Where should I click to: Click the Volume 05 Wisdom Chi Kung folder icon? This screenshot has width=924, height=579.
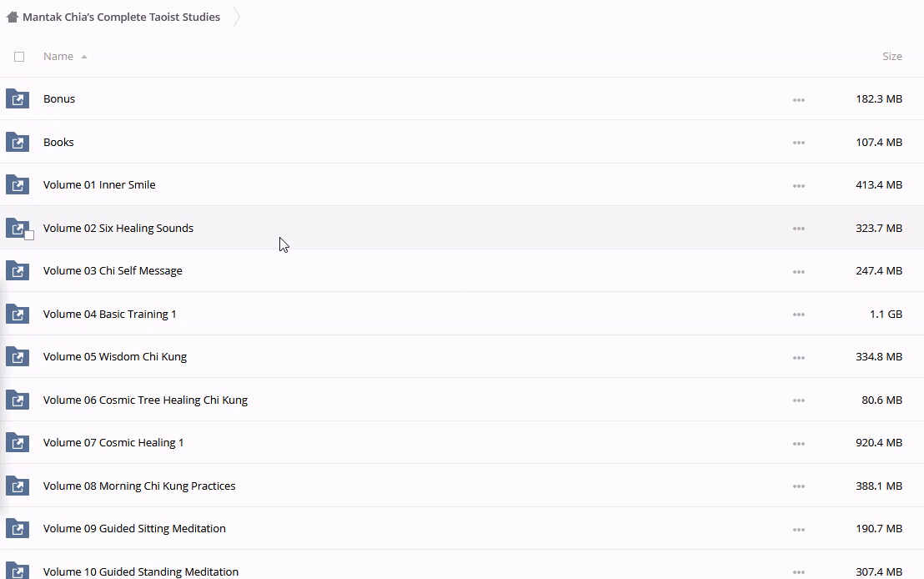point(18,357)
